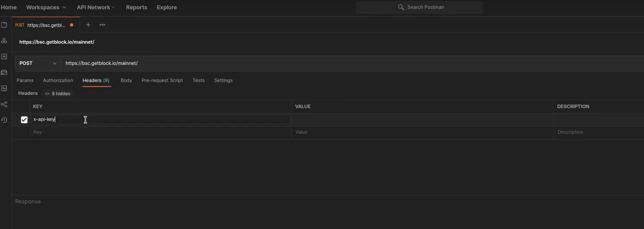644x229 pixels.
Task: Open the POST method dropdown
Action: [38, 63]
